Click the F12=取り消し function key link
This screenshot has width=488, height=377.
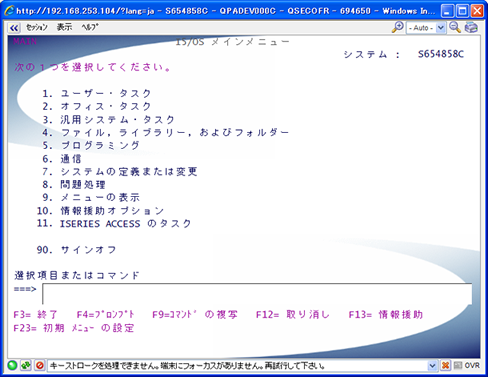(293, 315)
